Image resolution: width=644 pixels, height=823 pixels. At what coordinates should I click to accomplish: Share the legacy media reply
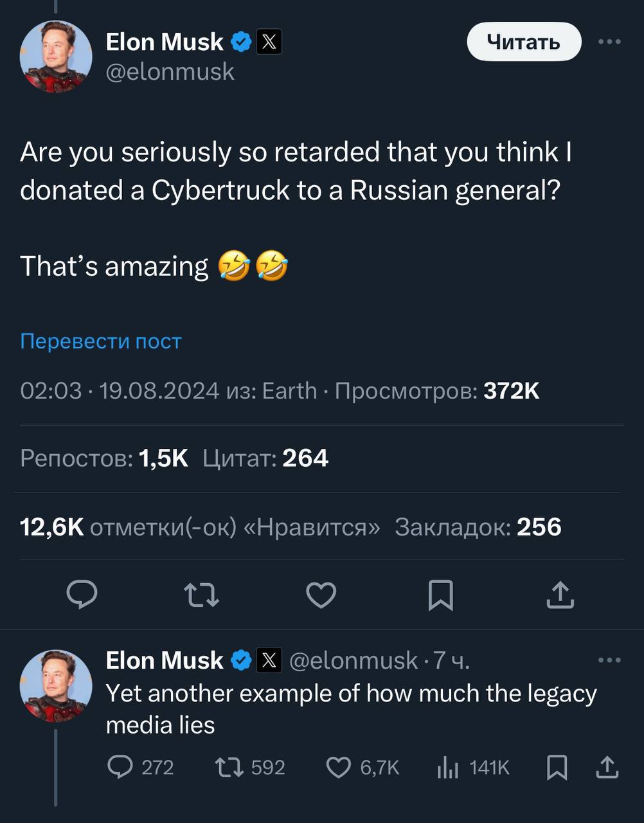pos(607,767)
